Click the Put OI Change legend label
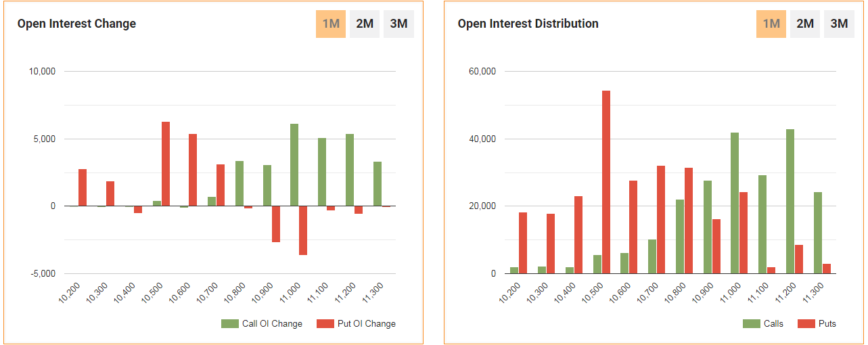Image resolution: width=868 pixels, height=345 pixels. (x=366, y=324)
